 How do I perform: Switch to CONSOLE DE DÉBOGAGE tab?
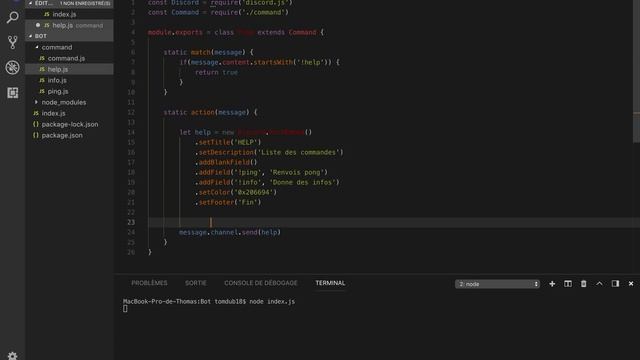point(260,283)
